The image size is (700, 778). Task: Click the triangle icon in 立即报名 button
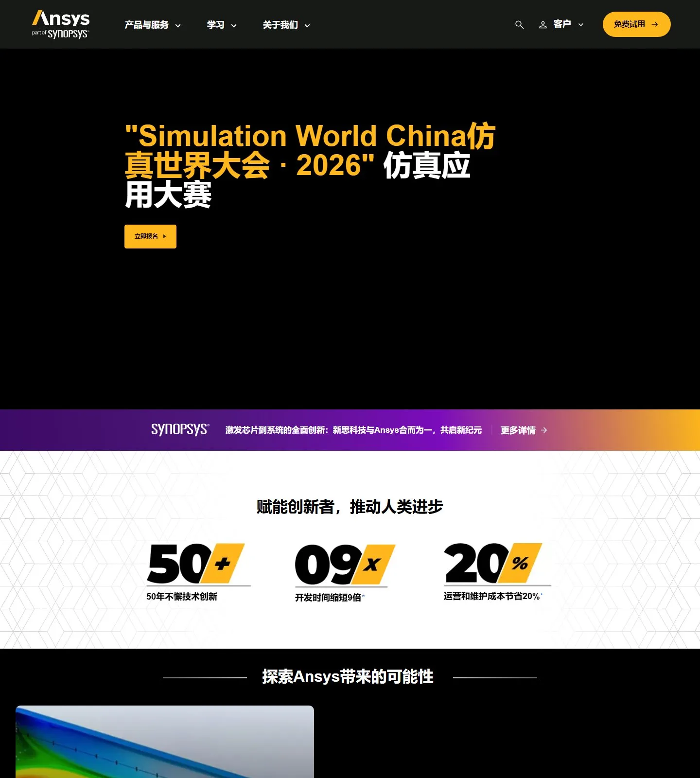pos(165,236)
